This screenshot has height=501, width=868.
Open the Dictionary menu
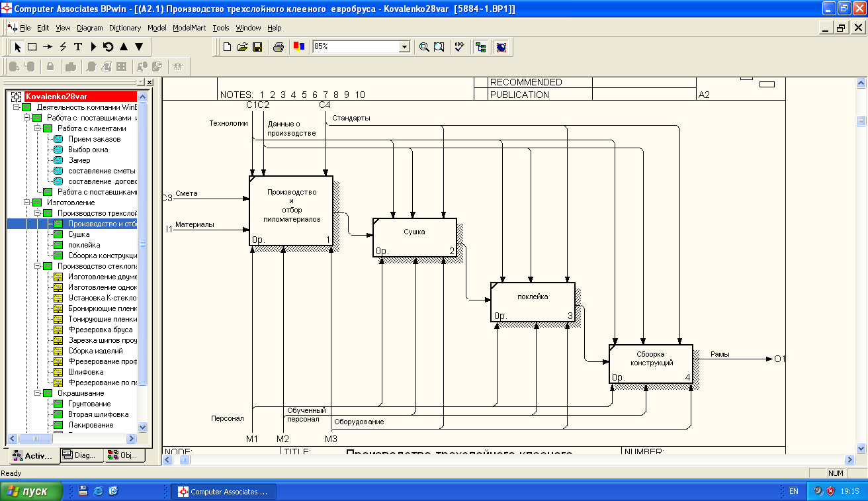[x=125, y=28]
